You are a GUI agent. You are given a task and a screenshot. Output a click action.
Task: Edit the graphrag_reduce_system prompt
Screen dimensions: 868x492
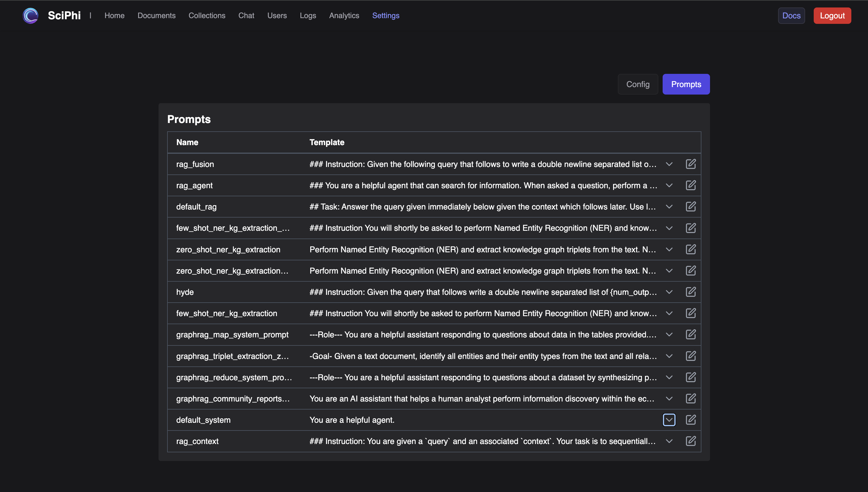coord(691,377)
